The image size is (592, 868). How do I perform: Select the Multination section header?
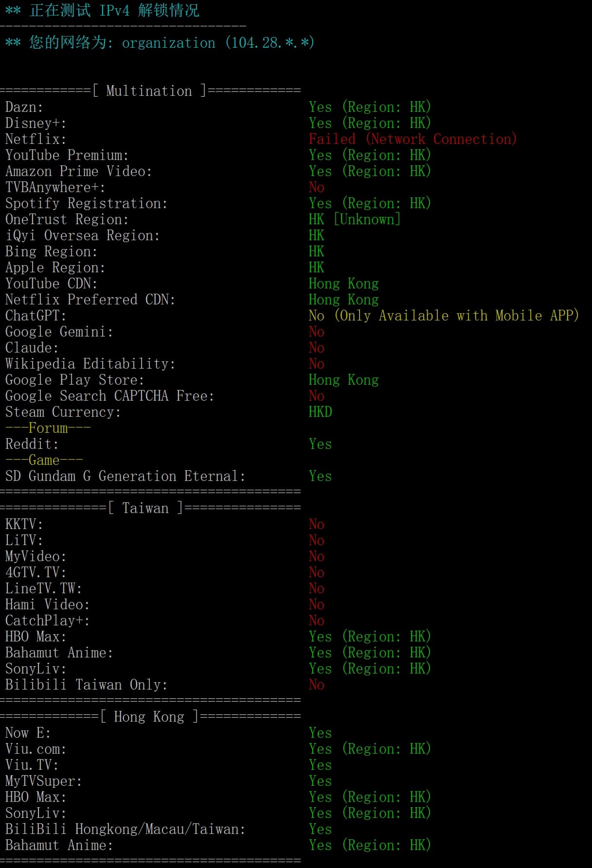coord(149,91)
